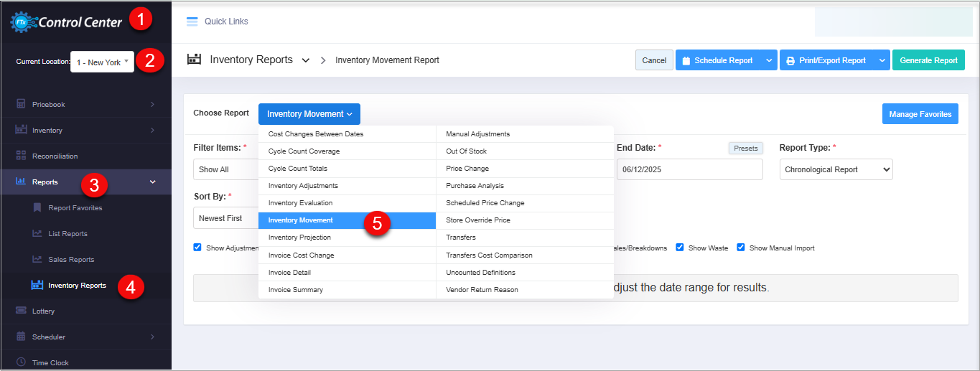The image size is (980, 371).
Task: Select Inventory Projection from report list
Action: point(299,238)
